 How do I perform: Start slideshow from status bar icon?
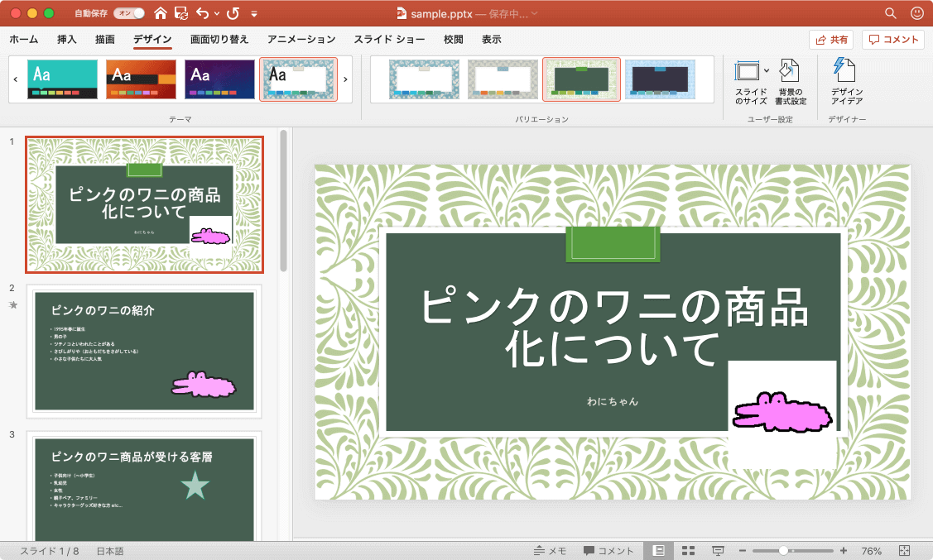coord(718,551)
